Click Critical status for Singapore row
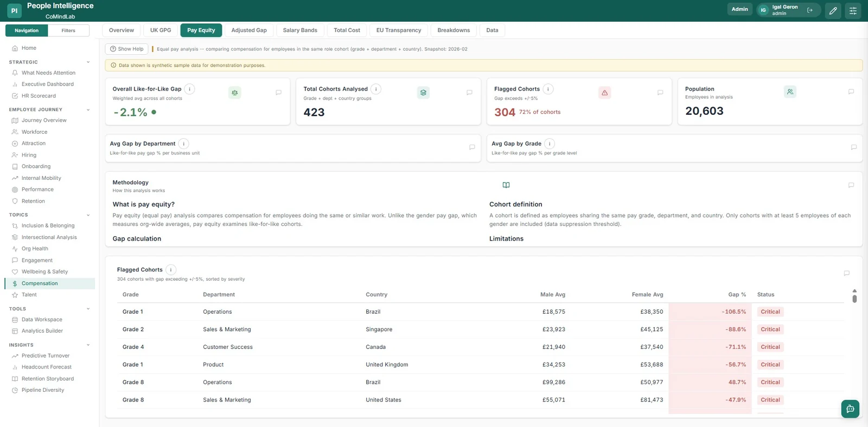Image resolution: width=868 pixels, height=427 pixels. click(x=770, y=329)
